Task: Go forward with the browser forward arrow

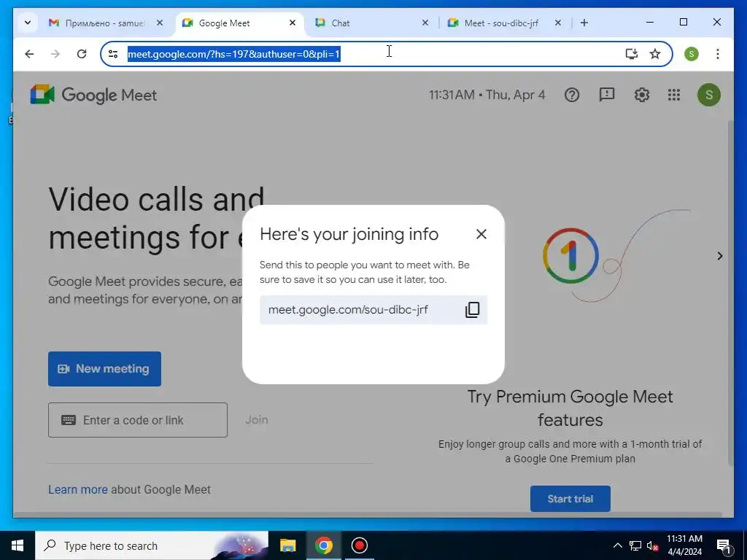Action: click(x=55, y=54)
